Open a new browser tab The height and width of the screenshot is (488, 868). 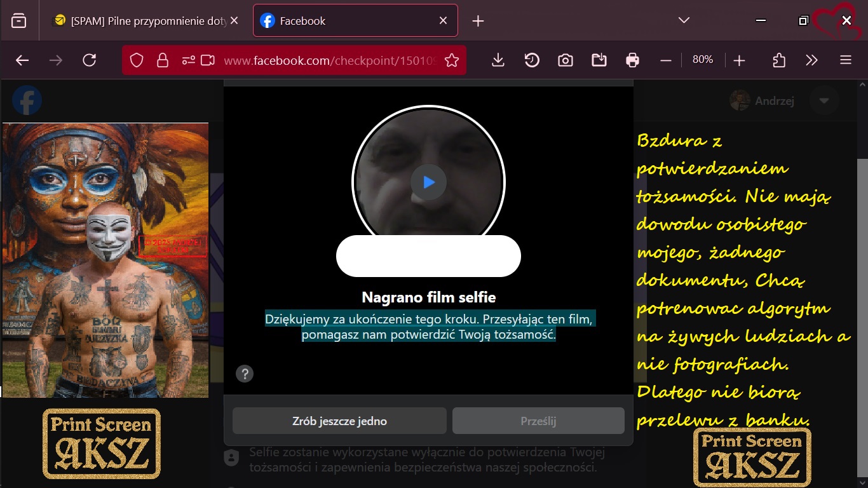478,21
